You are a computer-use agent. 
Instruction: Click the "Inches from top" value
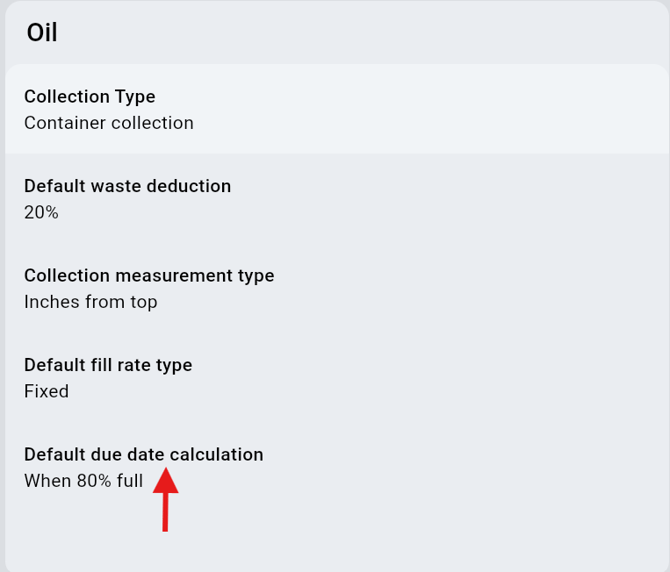[90, 301]
